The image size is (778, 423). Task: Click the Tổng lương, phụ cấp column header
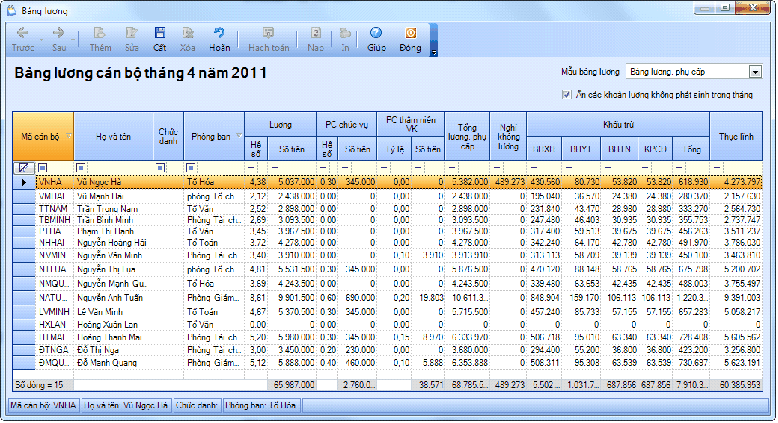click(467, 136)
